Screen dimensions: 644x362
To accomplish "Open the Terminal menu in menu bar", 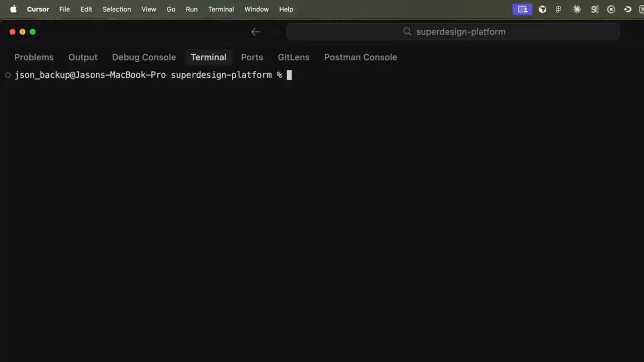I will pyautogui.click(x=221, y=9).
